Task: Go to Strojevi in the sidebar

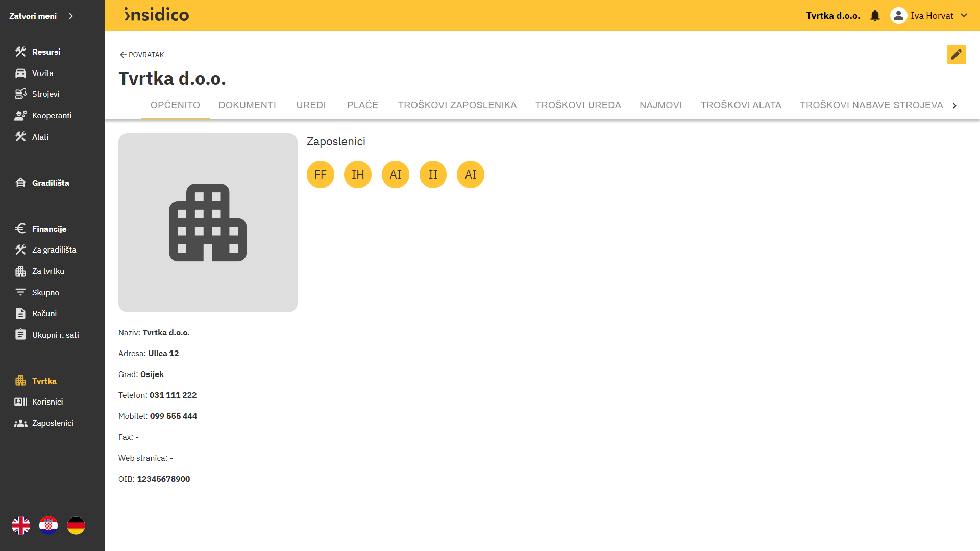Action: [x=45, y=94]
